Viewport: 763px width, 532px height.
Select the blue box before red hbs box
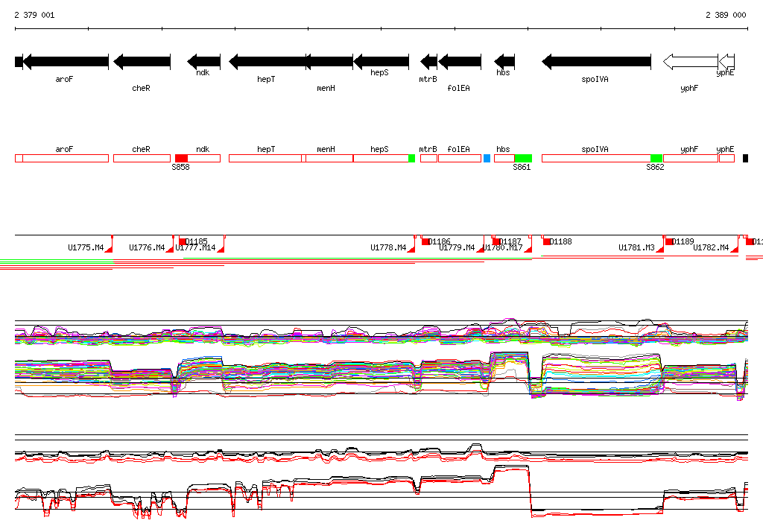pyautogui.click(x=487, y=158)
